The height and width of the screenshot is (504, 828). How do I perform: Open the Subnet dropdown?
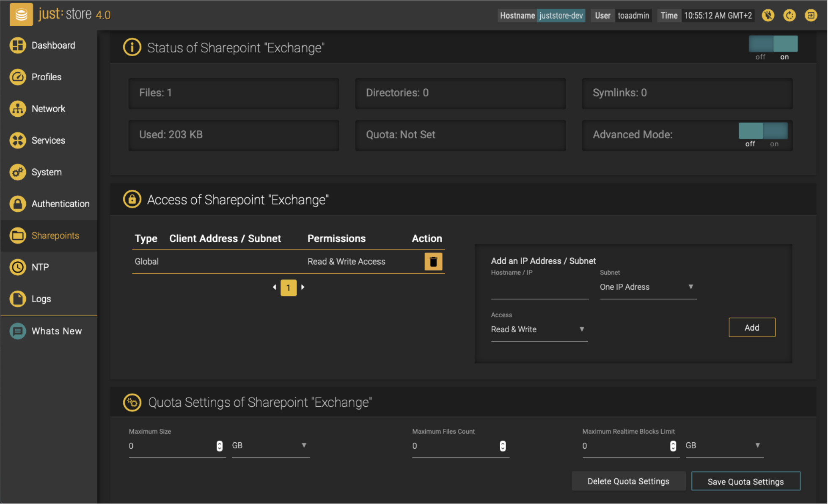pyautogui.click(x=648, y=287)
